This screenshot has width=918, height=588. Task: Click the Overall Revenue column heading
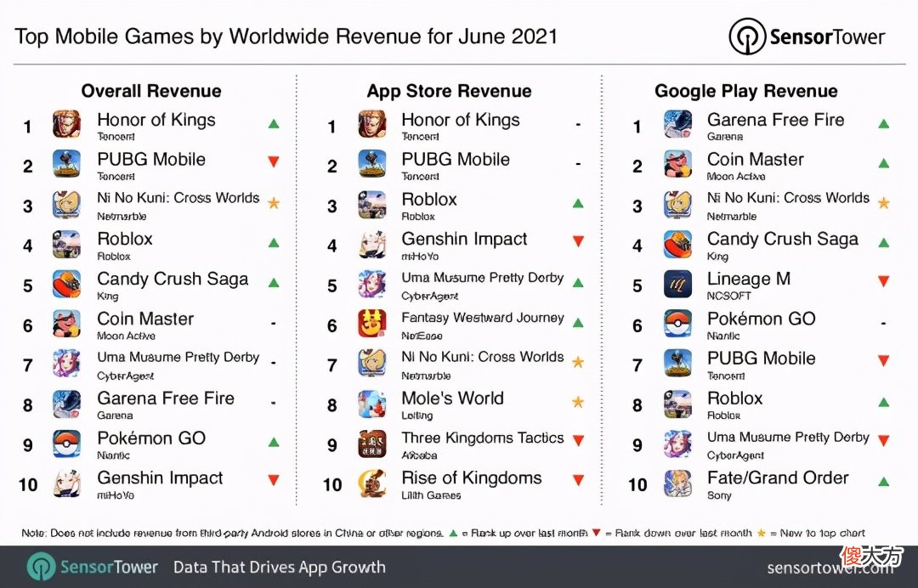(x=151, y=91)
